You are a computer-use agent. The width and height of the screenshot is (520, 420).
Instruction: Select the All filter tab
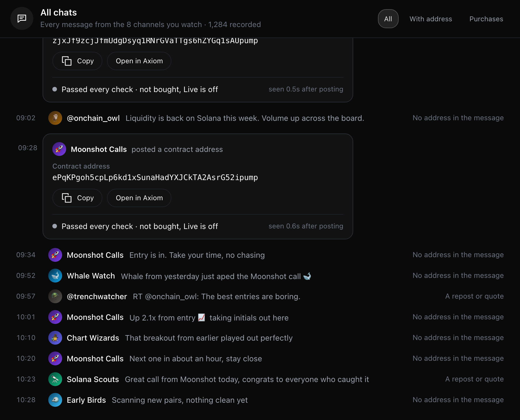[x=388, y=19]
